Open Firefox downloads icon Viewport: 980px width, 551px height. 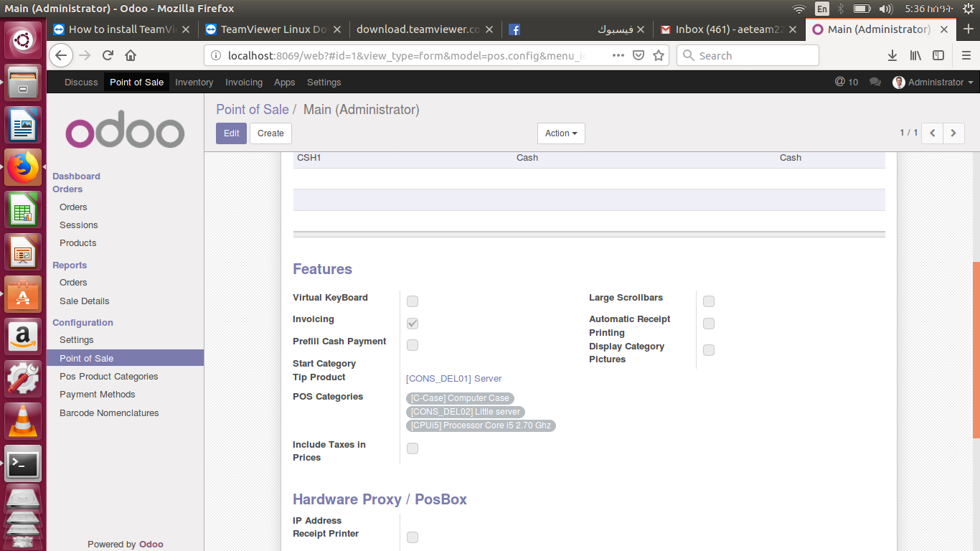coord(892,55)
